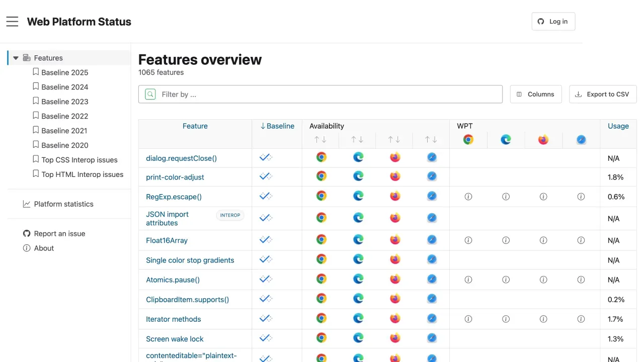The width and height of the screenshot is (644, 362).
Task: Click the Chrome icon in WPT header
Action: 468,140
